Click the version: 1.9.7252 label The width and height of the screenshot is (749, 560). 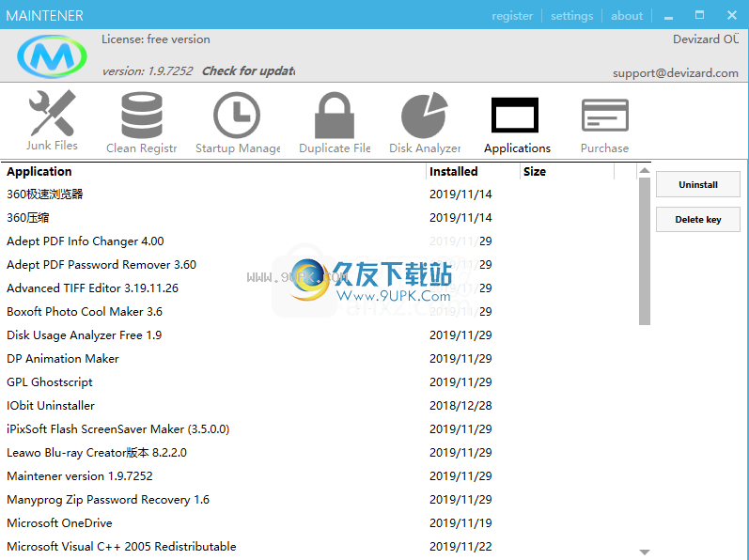pyautogui.click(x=148, y=71)
